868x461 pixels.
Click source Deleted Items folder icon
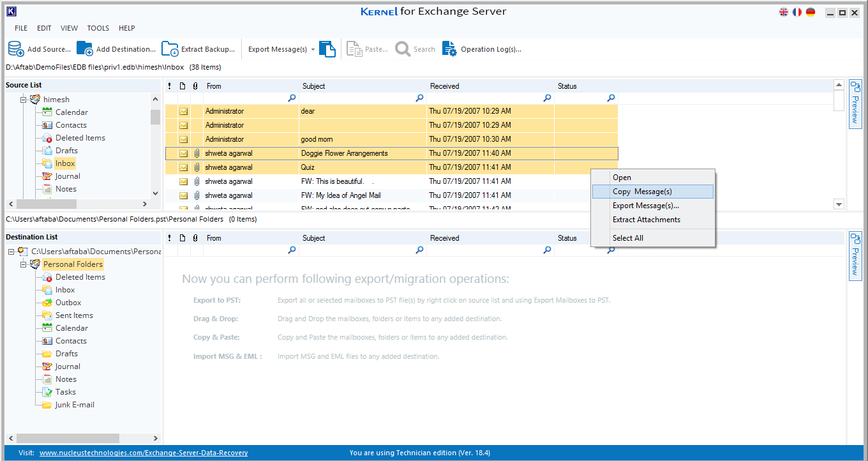(47, 138)
